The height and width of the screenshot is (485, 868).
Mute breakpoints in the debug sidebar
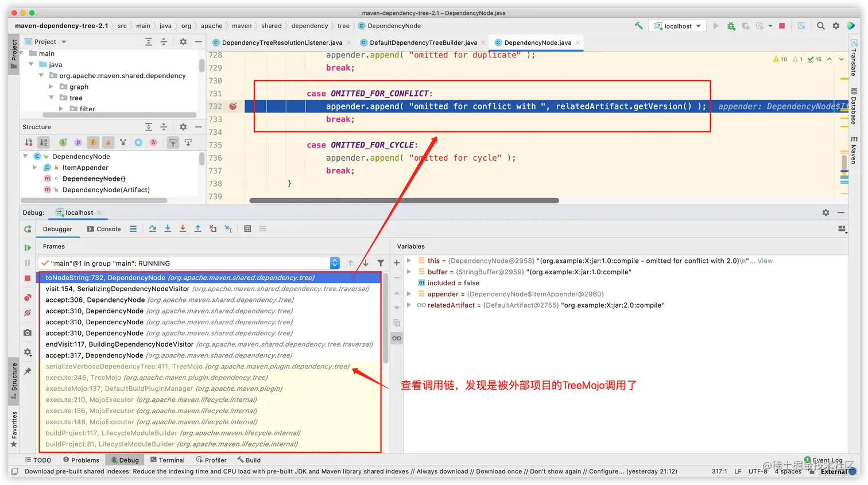28,313
